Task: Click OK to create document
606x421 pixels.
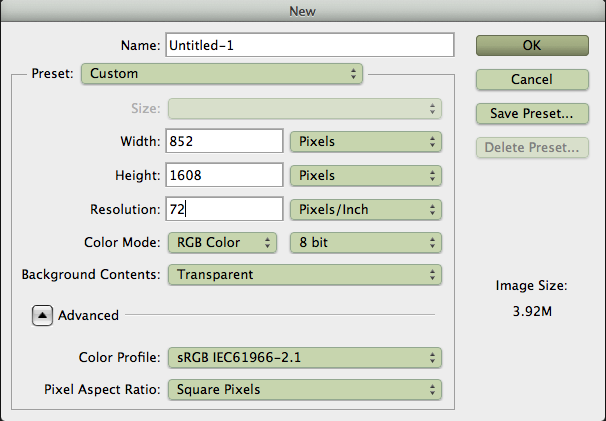Action: point(531,45)
